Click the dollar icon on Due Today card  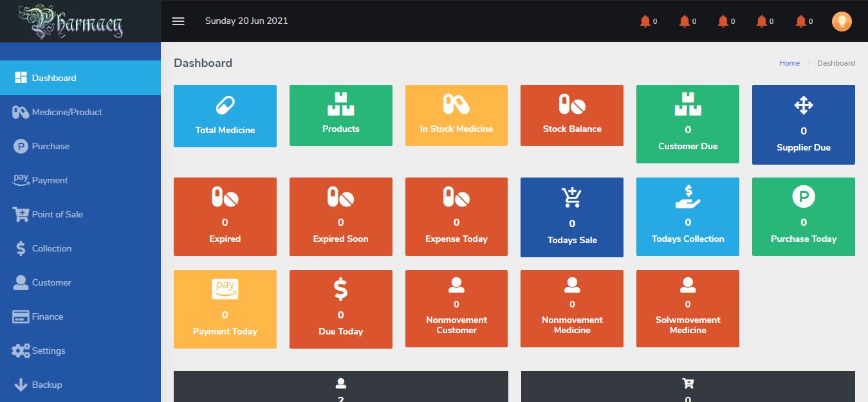click(341, 289)
